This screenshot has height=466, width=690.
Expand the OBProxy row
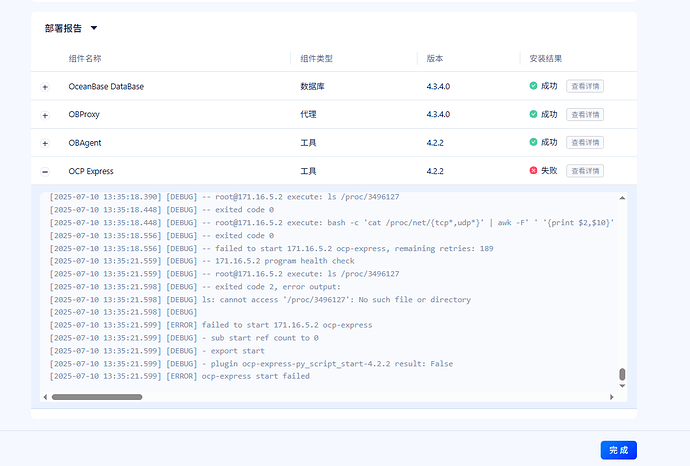45,115
